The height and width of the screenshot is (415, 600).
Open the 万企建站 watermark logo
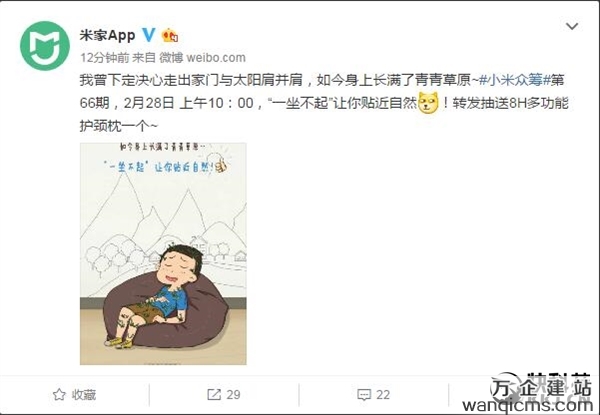click(x=541, y=387)
